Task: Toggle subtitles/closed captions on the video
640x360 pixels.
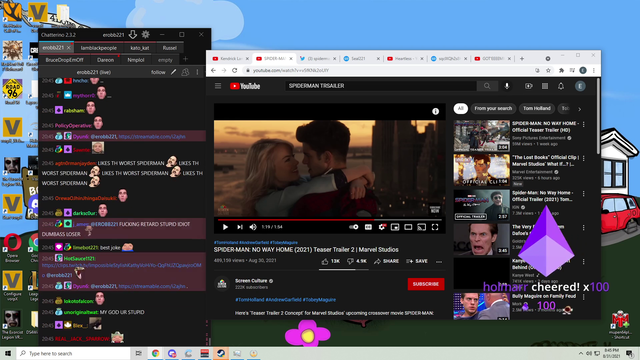Action: 368,227
